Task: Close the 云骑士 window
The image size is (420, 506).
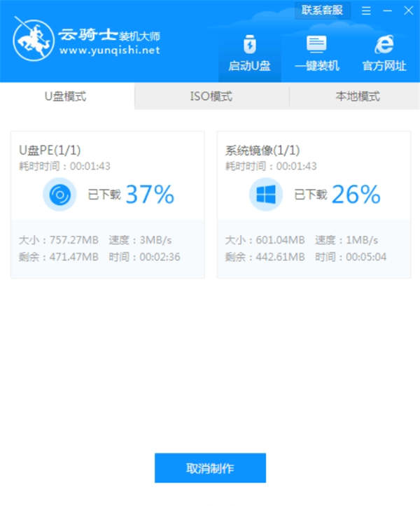Action: coord(408,10)
